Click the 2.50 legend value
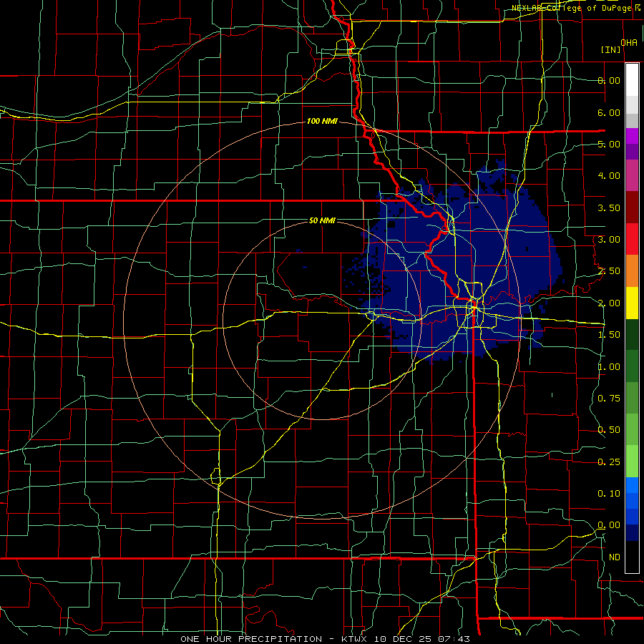 [609, 271]
